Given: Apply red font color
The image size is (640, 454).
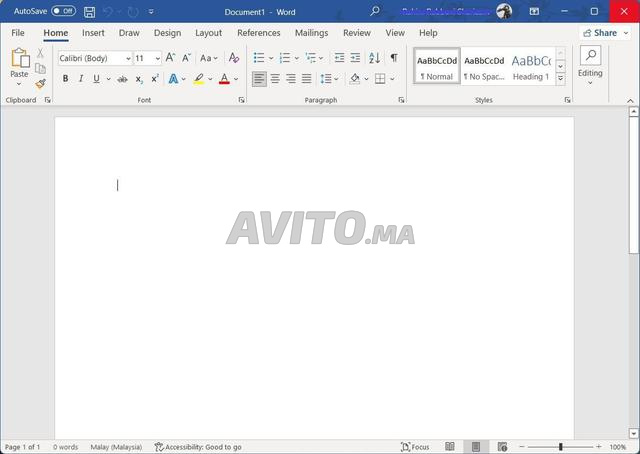Looking at the screenshot, I should coord(224,79).
